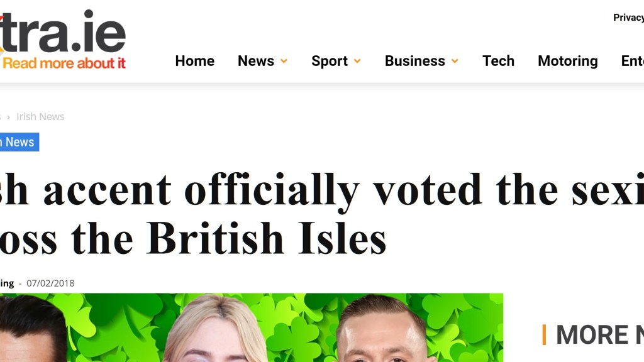This screenshot has height=362, width=644.
Task: Open the shamrock-background article image
Action: 252,327
